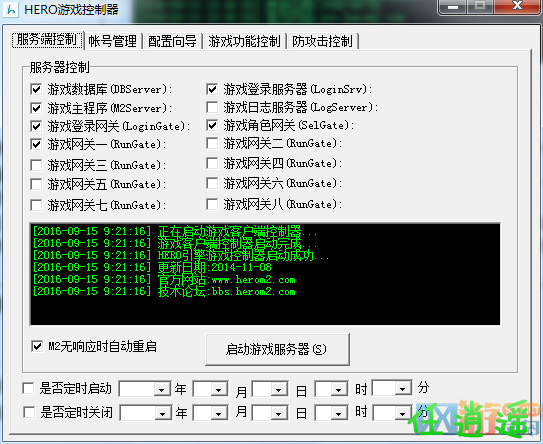Enable 是否定时关闭 checkbox
543x444 pixels.
pyautogui.click(x=29, y=412)
